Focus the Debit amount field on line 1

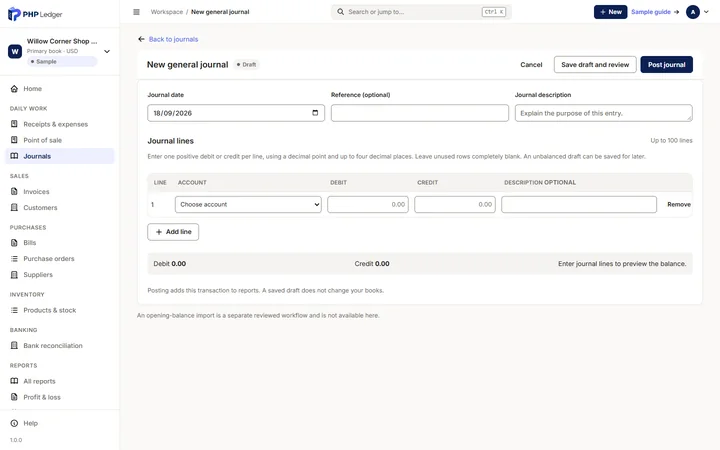coord(368,204)
